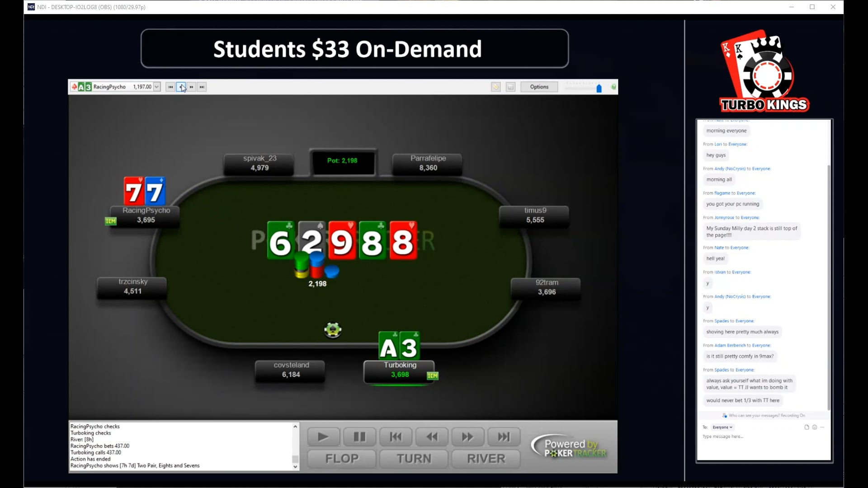Open the chat recipient 'Everyone' dropdown

coord(722,427)
